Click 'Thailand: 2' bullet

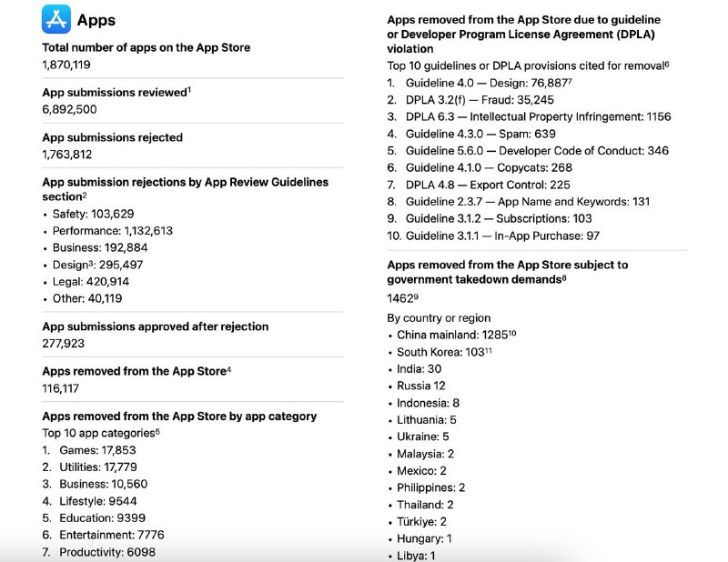[421, 505]
